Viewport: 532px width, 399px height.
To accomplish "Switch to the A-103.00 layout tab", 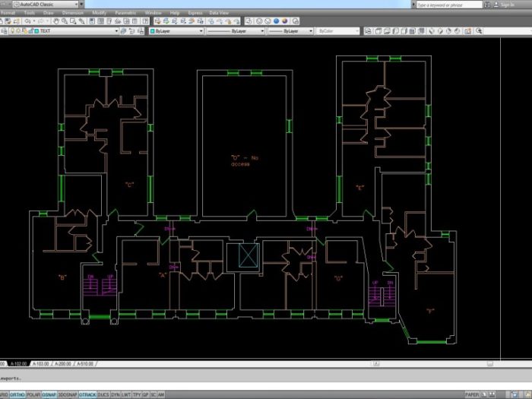I will coord(41,364).
